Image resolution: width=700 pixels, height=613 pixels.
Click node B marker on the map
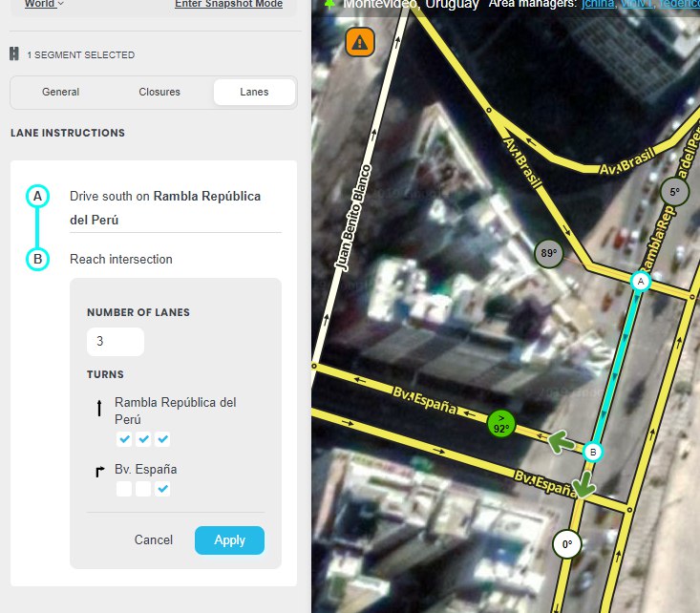(x=593, y=452)
